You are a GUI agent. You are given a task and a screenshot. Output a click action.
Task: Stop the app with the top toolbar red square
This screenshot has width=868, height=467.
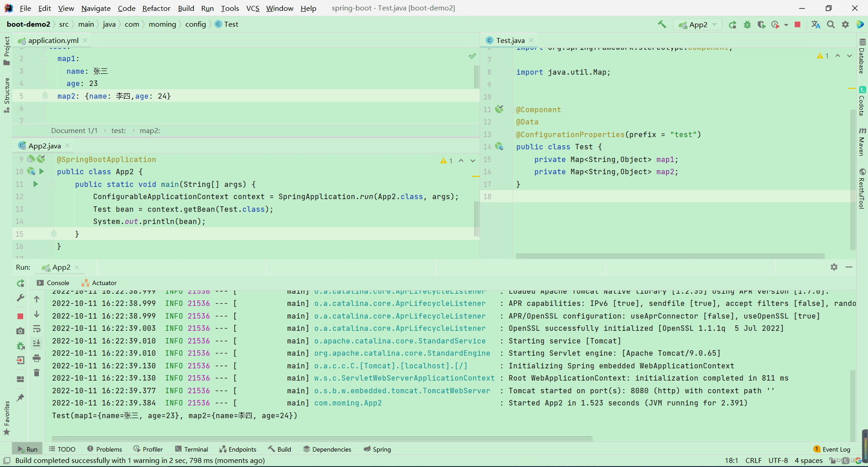(x=797, y=24)
